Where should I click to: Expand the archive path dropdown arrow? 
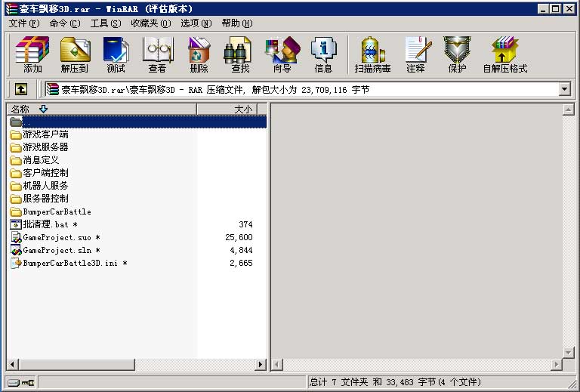[564, 89]
